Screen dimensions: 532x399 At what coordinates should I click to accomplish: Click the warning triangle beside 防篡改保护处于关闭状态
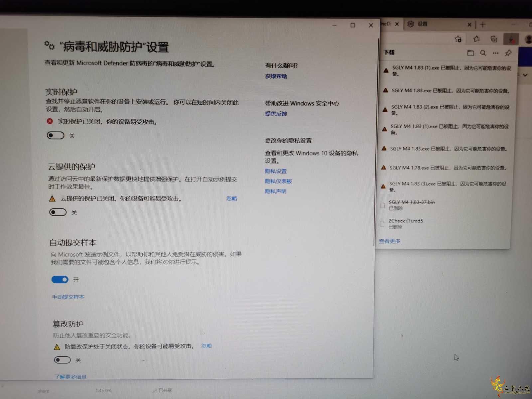coord(57,347)
